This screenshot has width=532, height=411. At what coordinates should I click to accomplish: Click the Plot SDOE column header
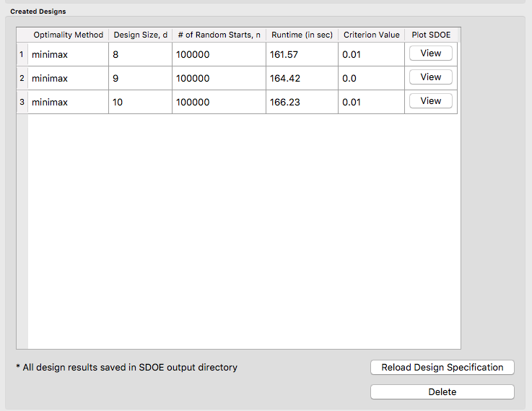(x=431, y=35)
